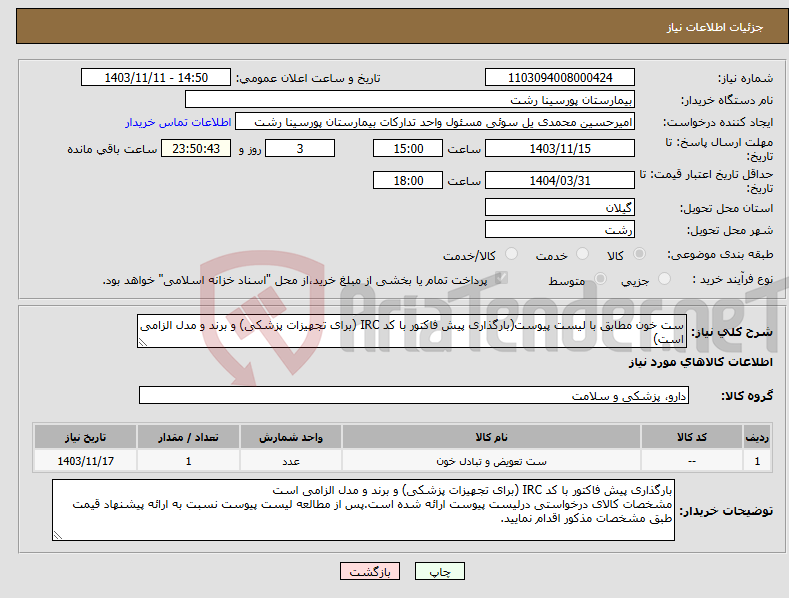This screenshot has height=598, width=789.
Task: Click the validity time field 18:00
Action: pyautogui.click(x=408, y=180)
